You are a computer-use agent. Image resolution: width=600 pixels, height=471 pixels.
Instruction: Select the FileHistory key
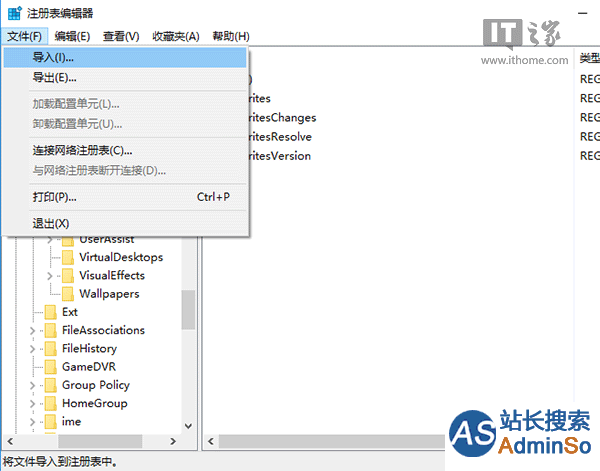[89, 349]
